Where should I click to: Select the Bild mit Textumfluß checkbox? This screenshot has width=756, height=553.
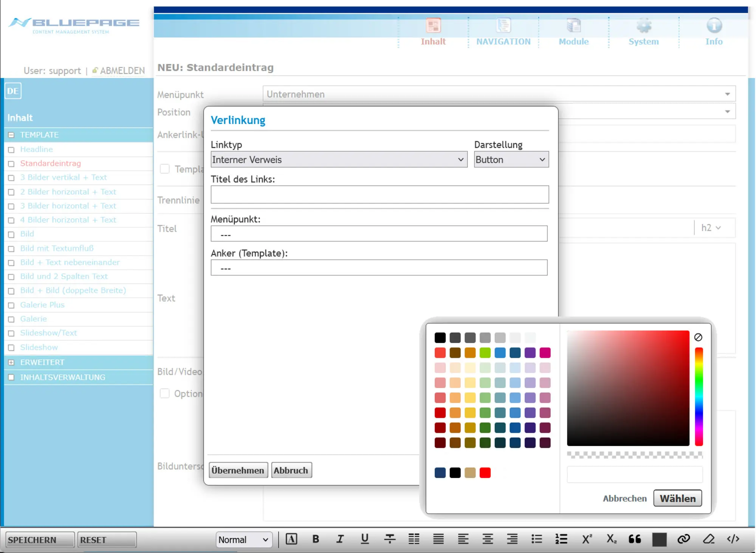tap(11, 249)
